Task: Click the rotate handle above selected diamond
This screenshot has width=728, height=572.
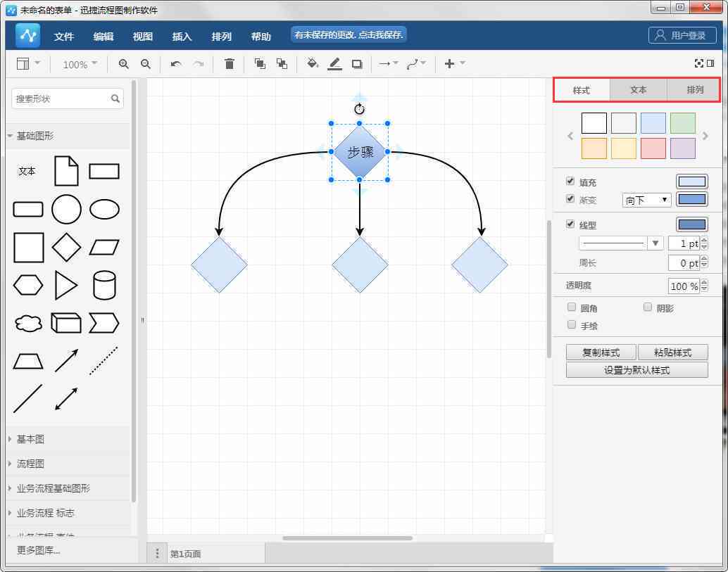Action: coord(359,109)
